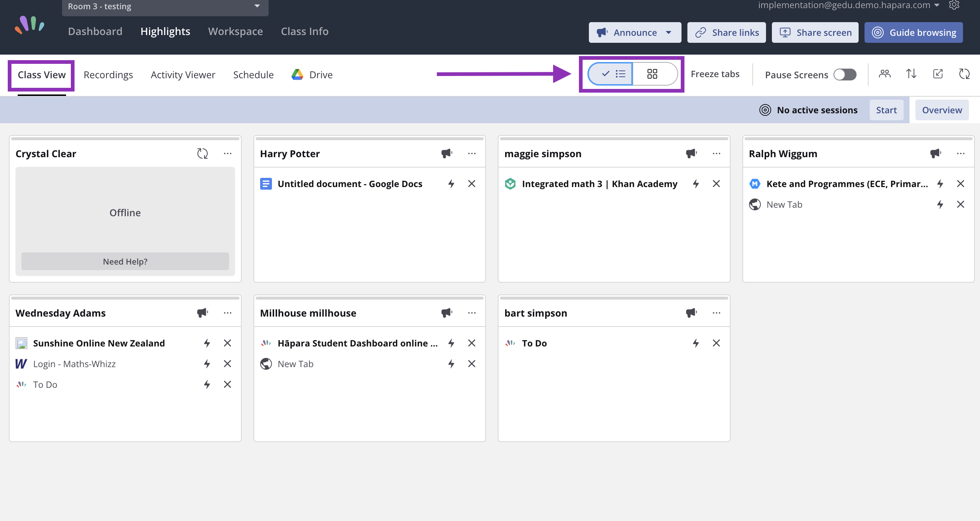Click the Start session button
The height and width of the screenshot is (521, 980).
click(886, 110)
